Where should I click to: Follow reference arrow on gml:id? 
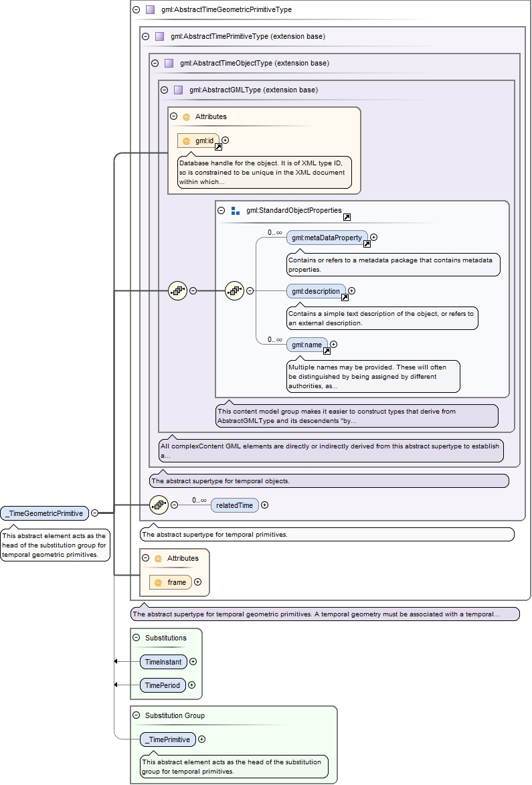point(218,147)
